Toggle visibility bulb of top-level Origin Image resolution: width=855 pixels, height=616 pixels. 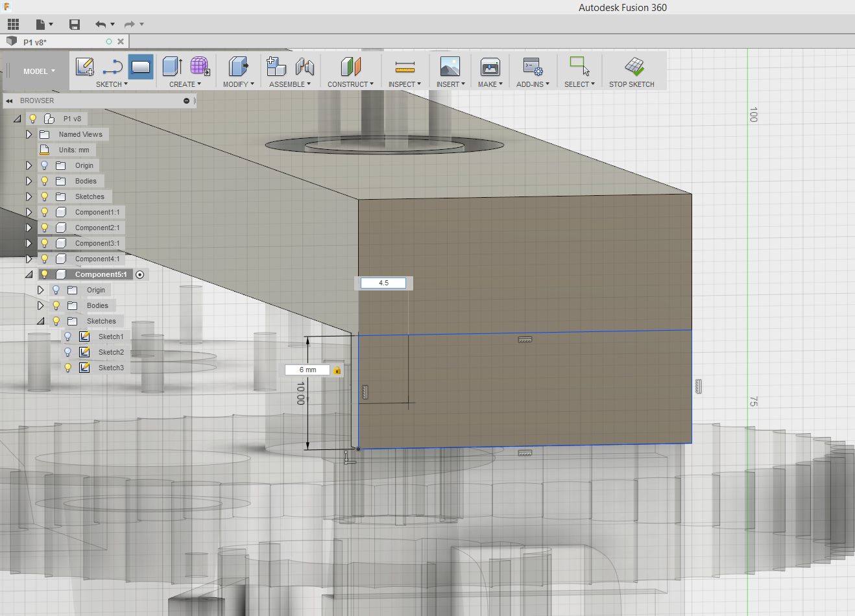pos(45,165)
